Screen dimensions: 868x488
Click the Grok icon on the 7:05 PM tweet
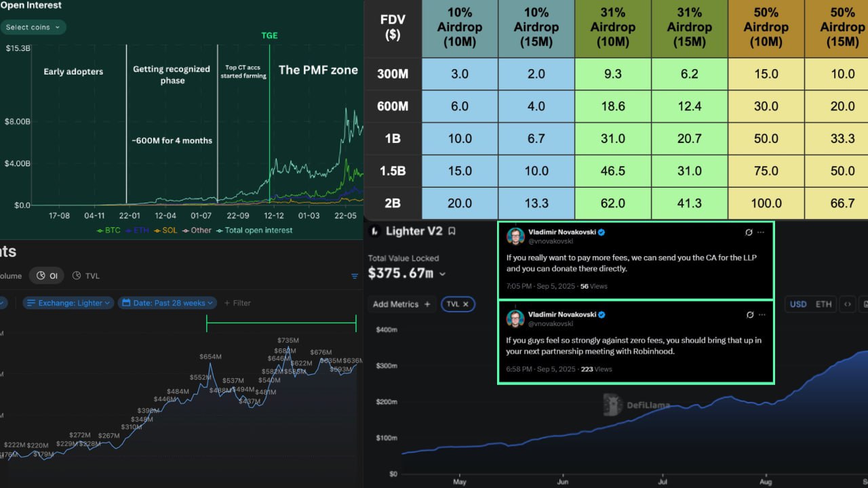[x=749, y=232]
